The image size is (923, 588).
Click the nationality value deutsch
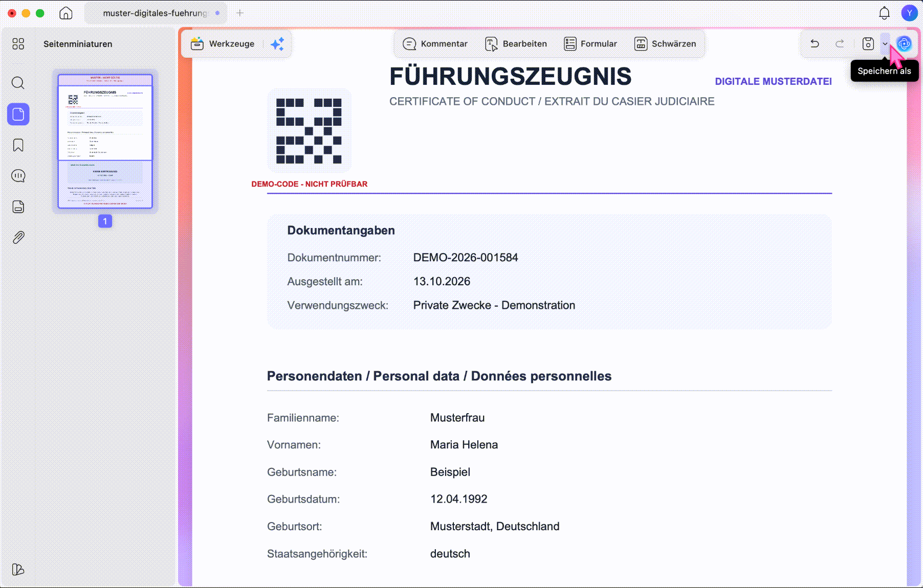pyautogui.click(x=450, y=554)
